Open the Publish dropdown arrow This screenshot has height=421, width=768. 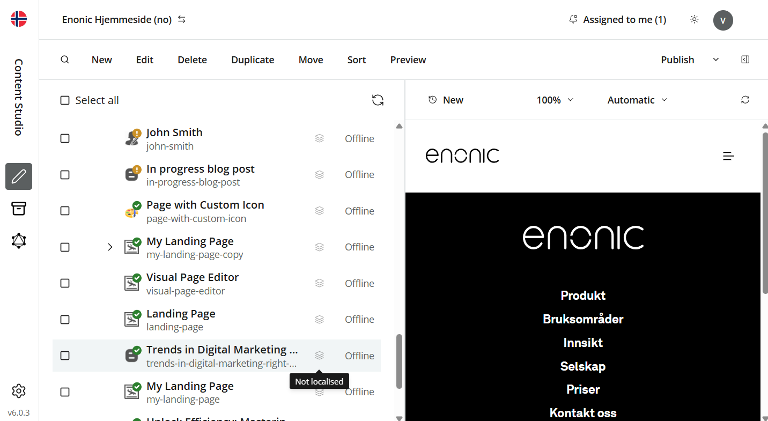tap(716, 60)
